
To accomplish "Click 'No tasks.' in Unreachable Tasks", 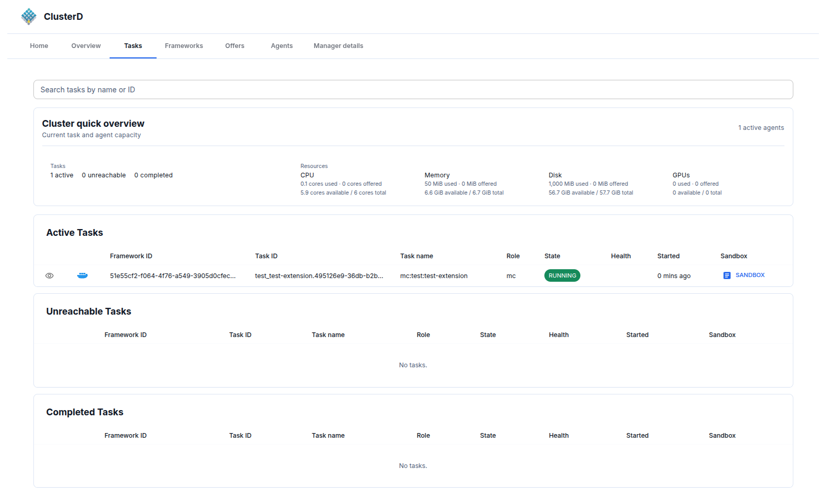I will pyautogui.click(x=413, y=365).
